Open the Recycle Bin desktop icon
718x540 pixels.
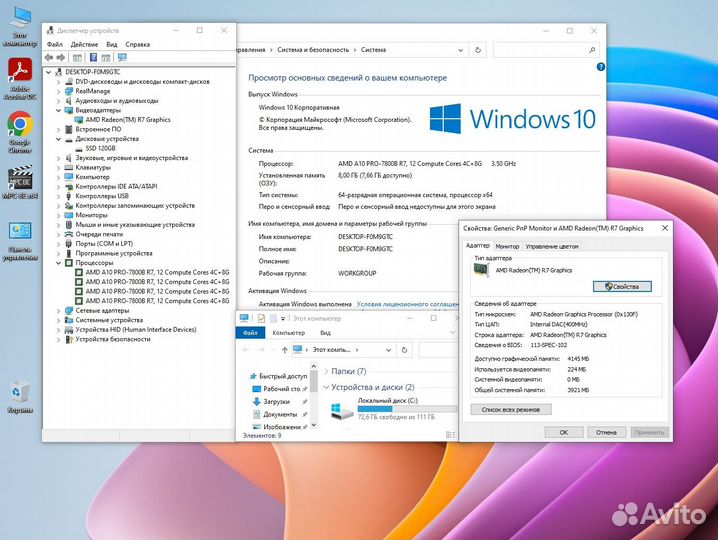tap(20, 397)
